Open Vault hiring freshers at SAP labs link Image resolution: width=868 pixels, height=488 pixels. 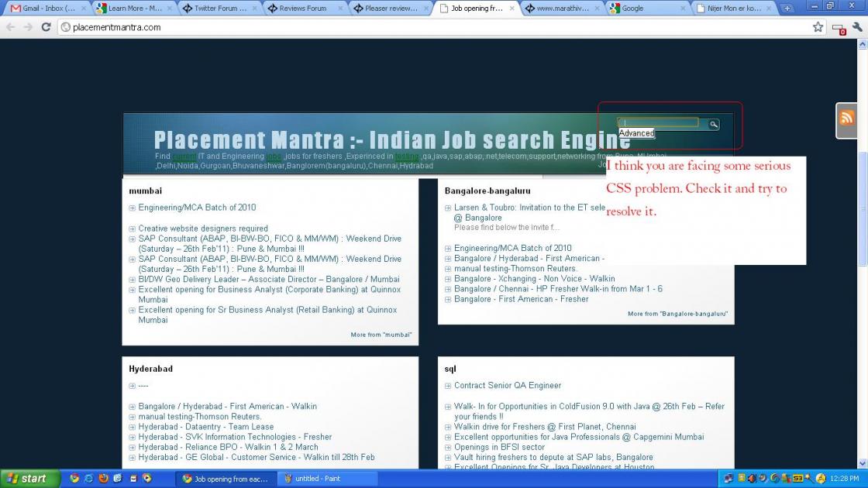tap(553, 458)
